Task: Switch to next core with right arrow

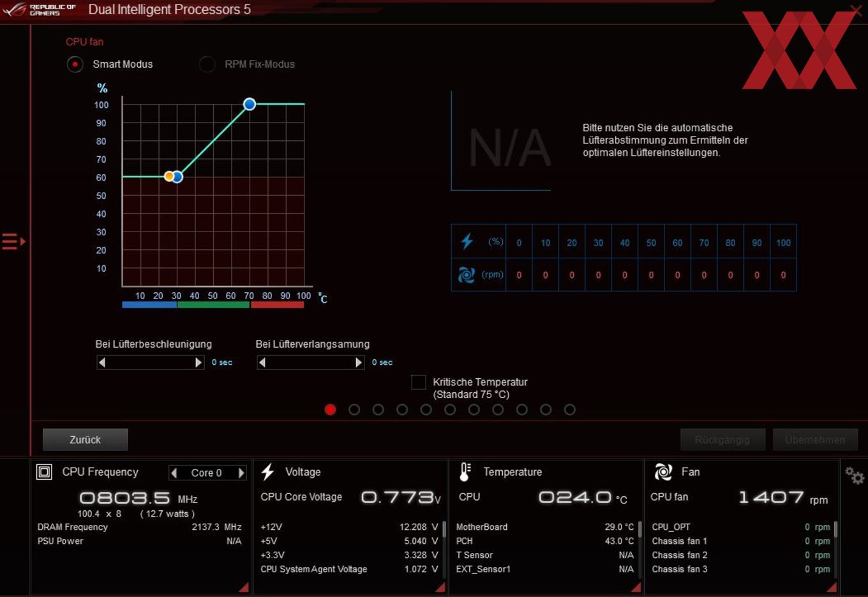Action: pos(241,473)
